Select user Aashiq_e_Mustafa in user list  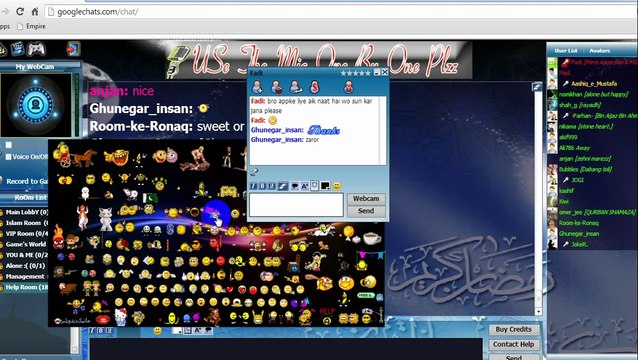594,84
